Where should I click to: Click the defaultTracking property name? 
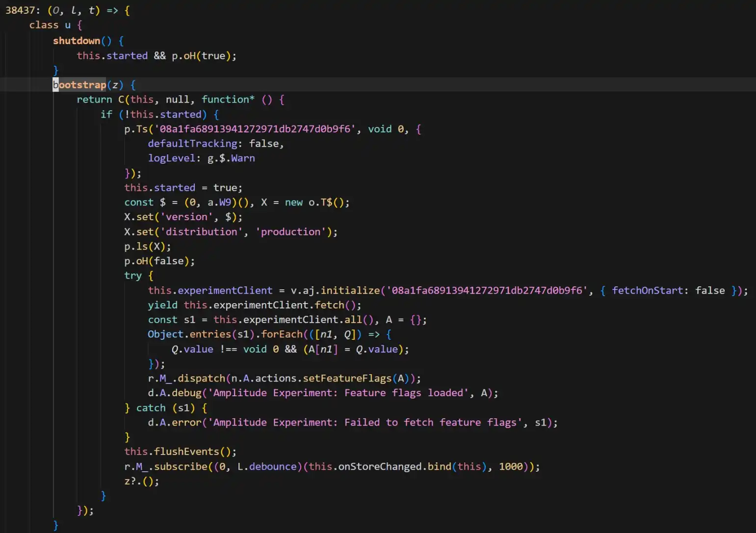point(192,143)
